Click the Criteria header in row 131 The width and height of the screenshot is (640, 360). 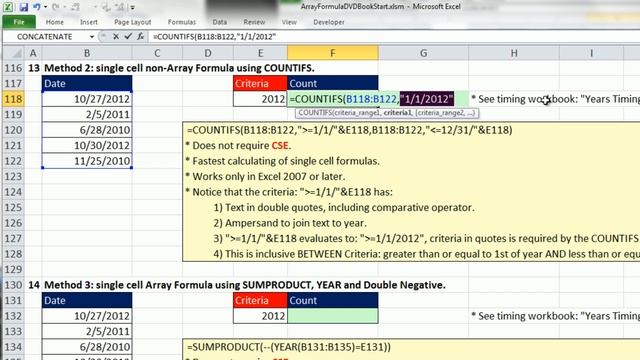(x=260, y=300)
